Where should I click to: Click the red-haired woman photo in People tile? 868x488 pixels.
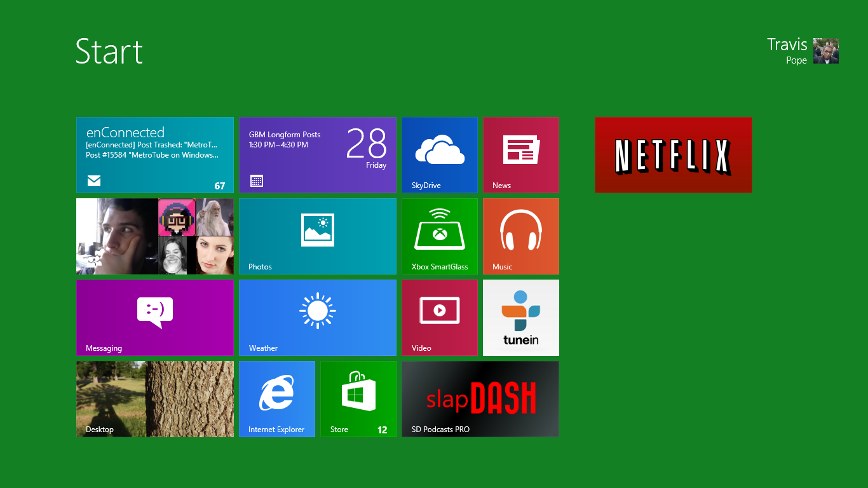pos(215,255)
